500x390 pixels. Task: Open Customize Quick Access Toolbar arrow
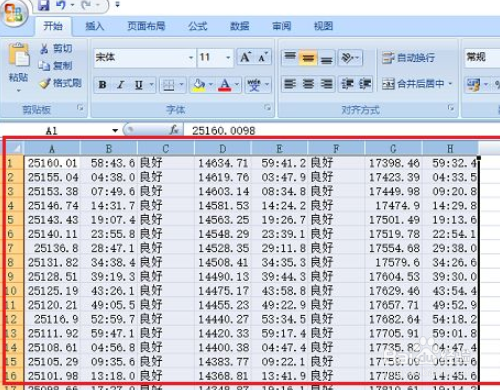pos(117,5)
